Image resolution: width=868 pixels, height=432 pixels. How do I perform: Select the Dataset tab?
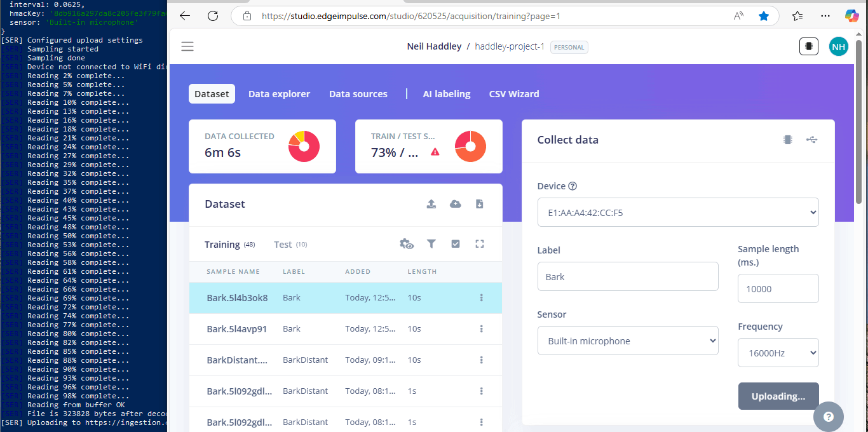pyautogui.click(x=212, y=94)
